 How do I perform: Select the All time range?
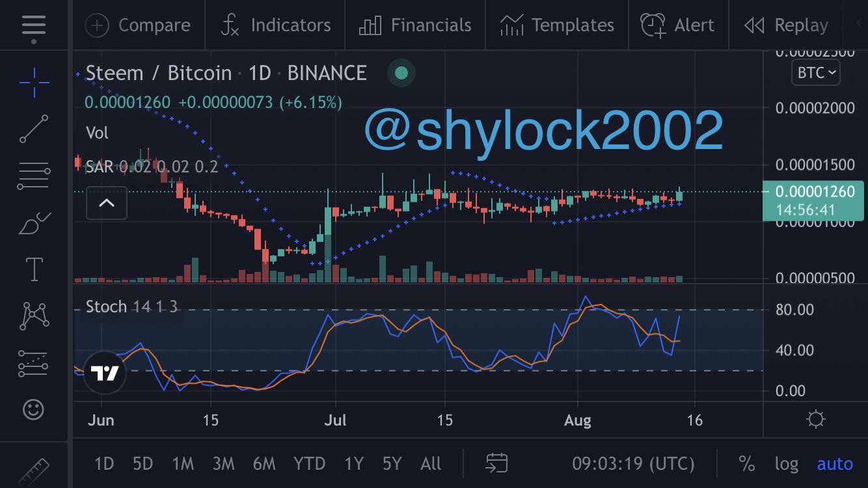(x=431, y=464)
